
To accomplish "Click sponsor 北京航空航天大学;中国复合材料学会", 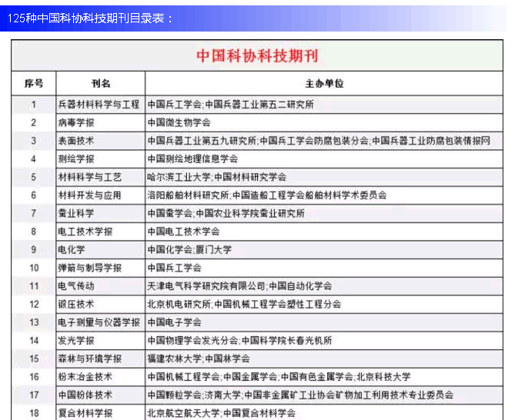I will [222, 413].
